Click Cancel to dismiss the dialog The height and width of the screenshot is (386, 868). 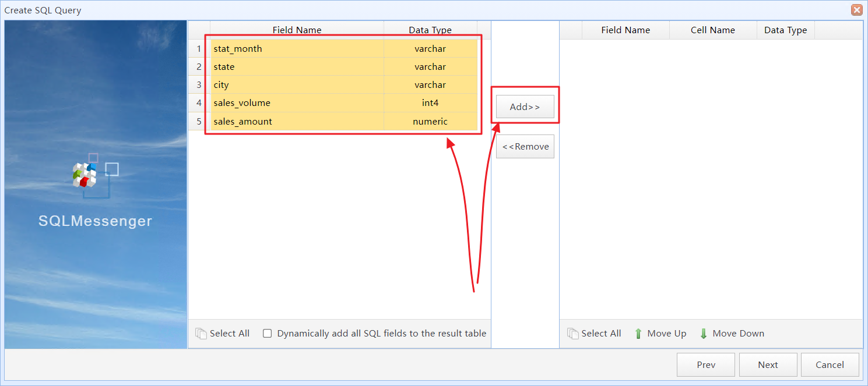point(830,364)
